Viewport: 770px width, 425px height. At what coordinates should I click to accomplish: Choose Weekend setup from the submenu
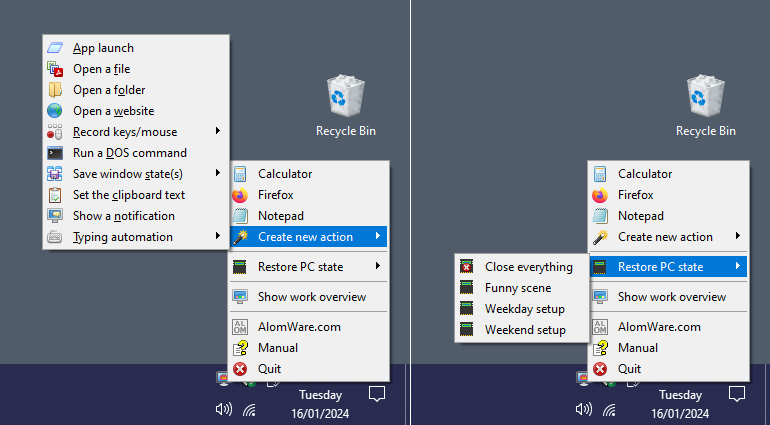525,330
